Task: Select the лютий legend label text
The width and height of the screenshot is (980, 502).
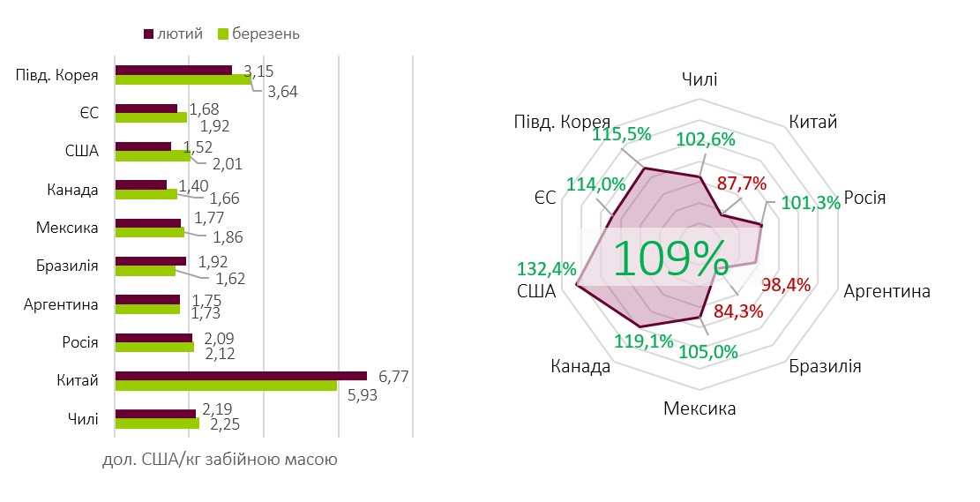Action: coord(180,34)
